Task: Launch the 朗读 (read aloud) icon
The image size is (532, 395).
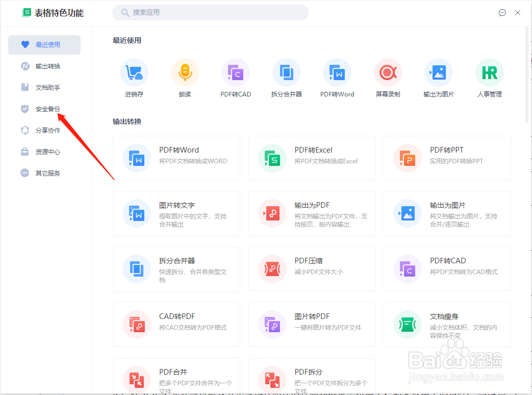Action: click(x=185, y=72)
